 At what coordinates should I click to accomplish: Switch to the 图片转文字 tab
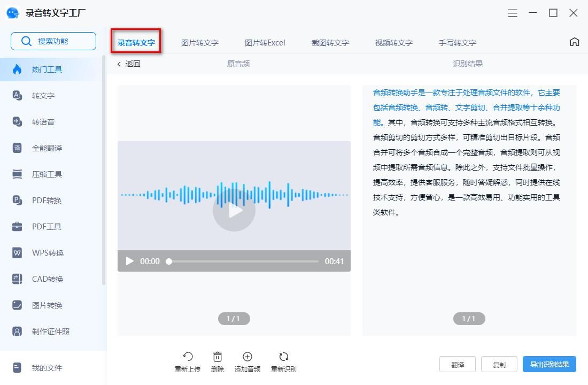click(199, 43)
